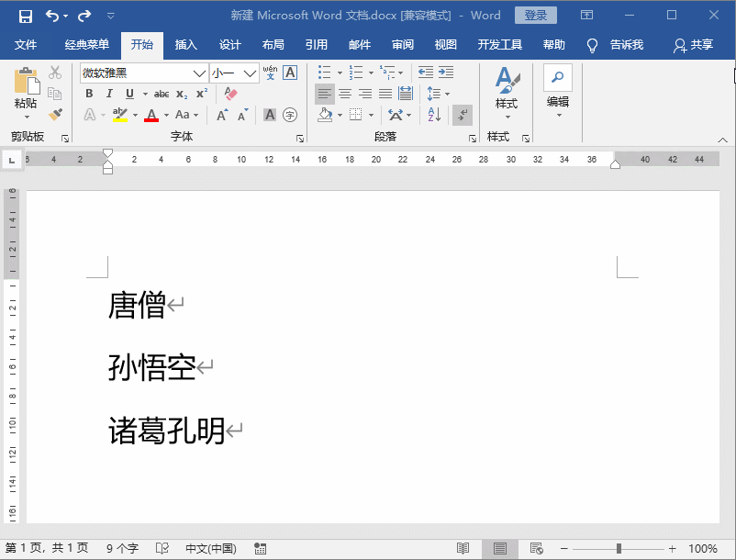The image size is (736, 560).
Task: Apply a numbered list
Action: (x=356, y=73)
